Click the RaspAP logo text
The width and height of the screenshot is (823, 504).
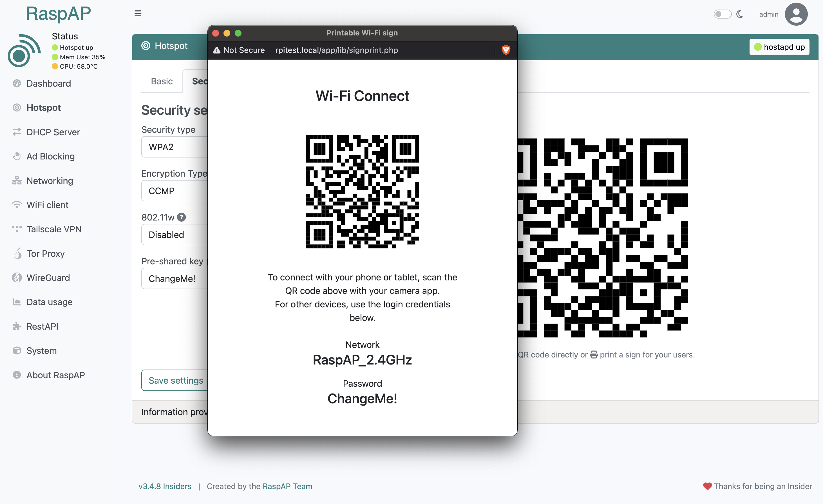coord(58,14)
